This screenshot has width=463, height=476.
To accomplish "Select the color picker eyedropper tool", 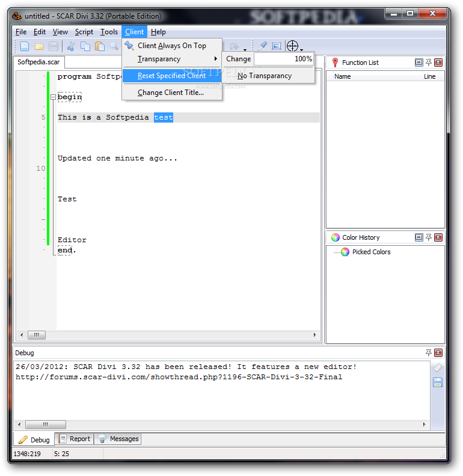I will 262,46.
